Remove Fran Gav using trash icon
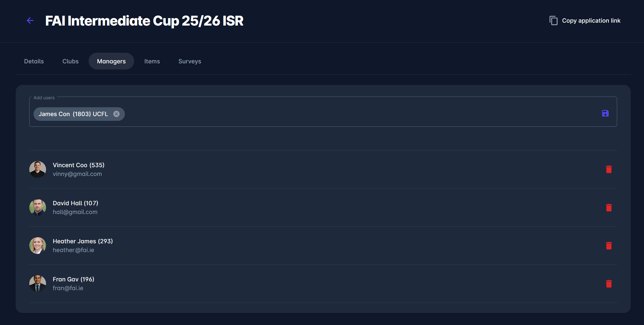Screen dimensions: 644x325 (x=609, y=284)
